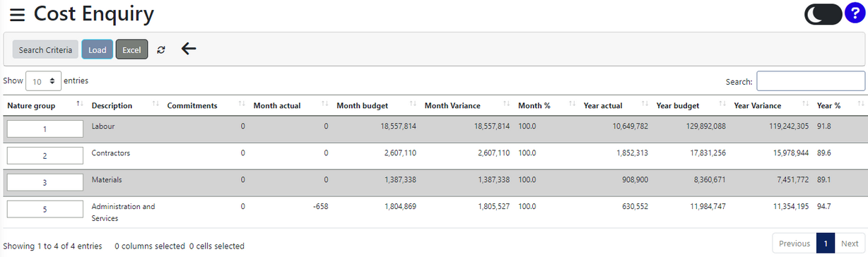Click the blue help question mark icon
Screen dimensions: 868x257
(x=855, y=14)
